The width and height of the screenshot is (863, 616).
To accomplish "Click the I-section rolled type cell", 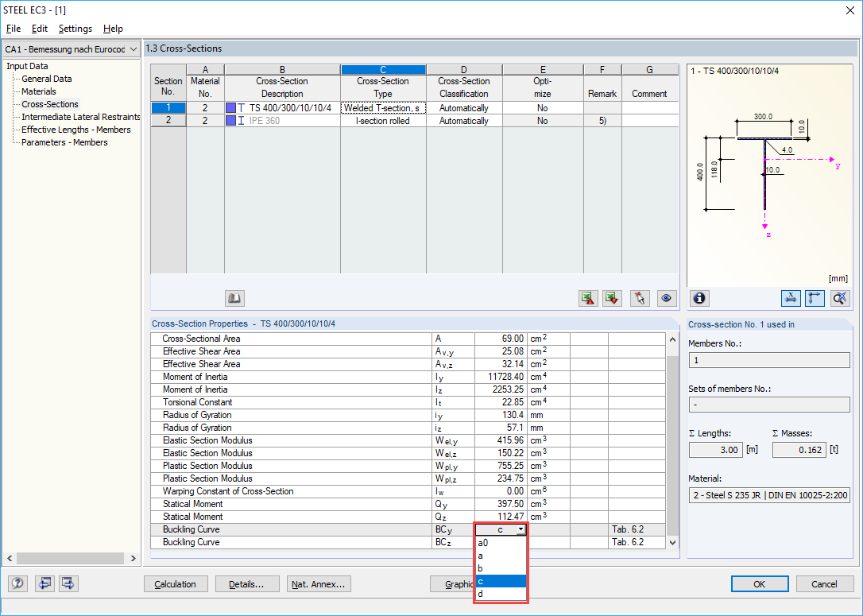I will click(383, 121).
